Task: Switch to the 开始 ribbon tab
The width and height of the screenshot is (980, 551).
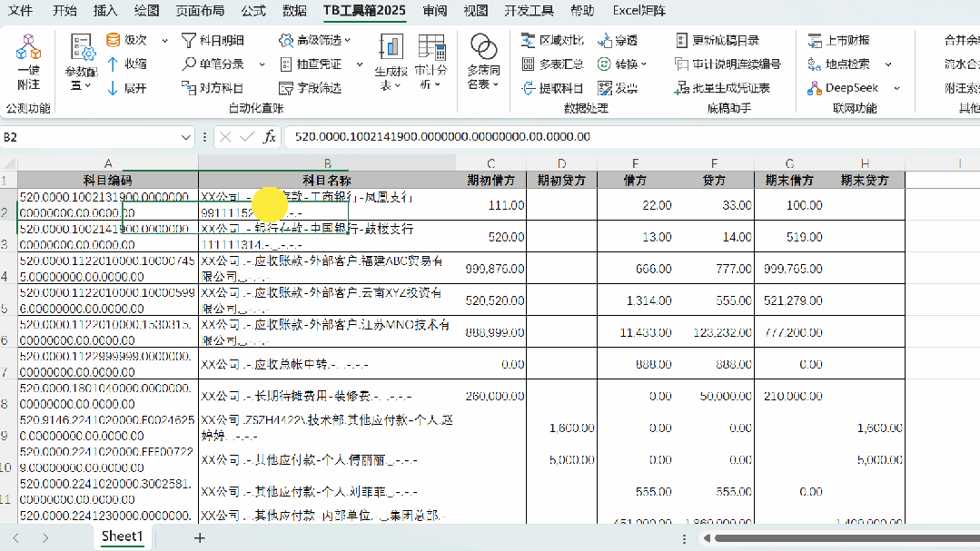Action: click(x=64, y=11)
